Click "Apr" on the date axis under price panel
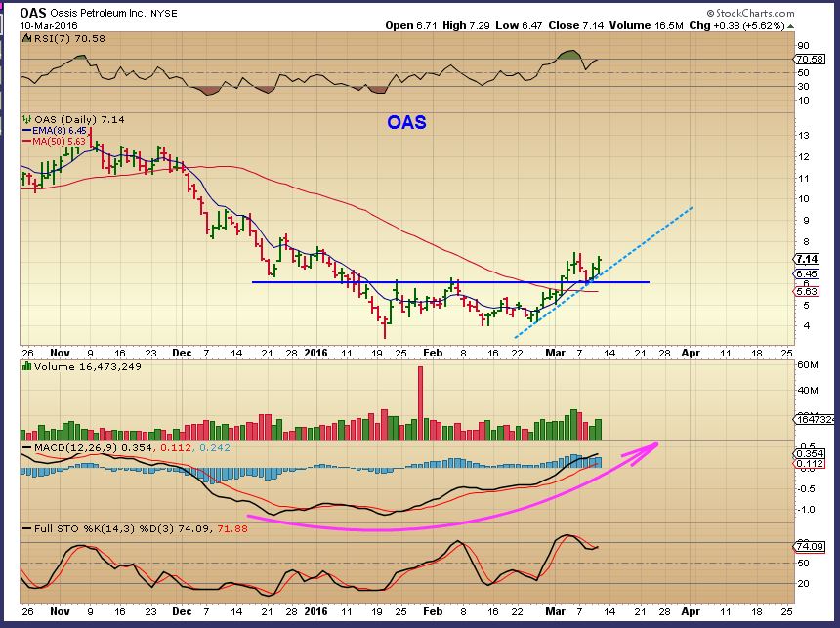This screenshot has height=628, width=840. [x=691, y=354]
